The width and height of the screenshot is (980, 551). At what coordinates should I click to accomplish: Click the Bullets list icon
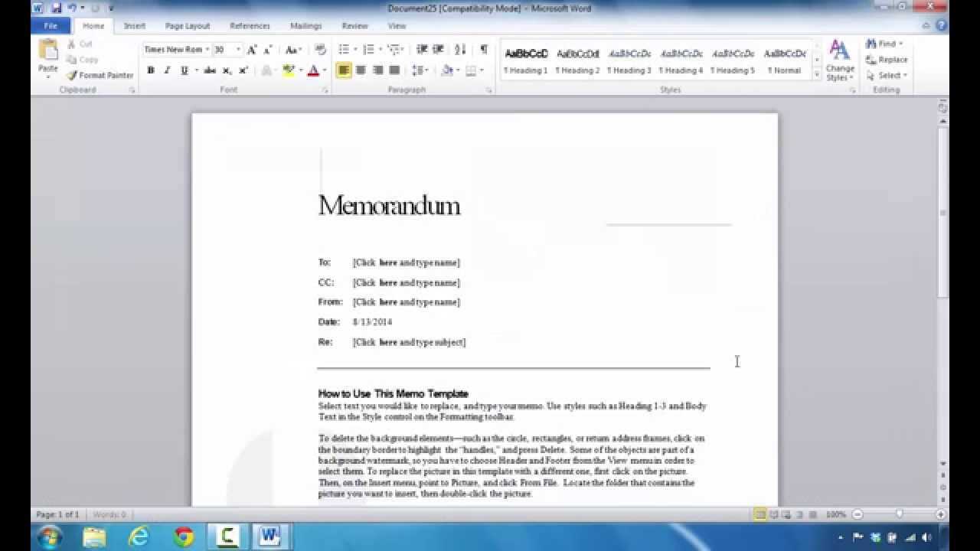(344, 50)
